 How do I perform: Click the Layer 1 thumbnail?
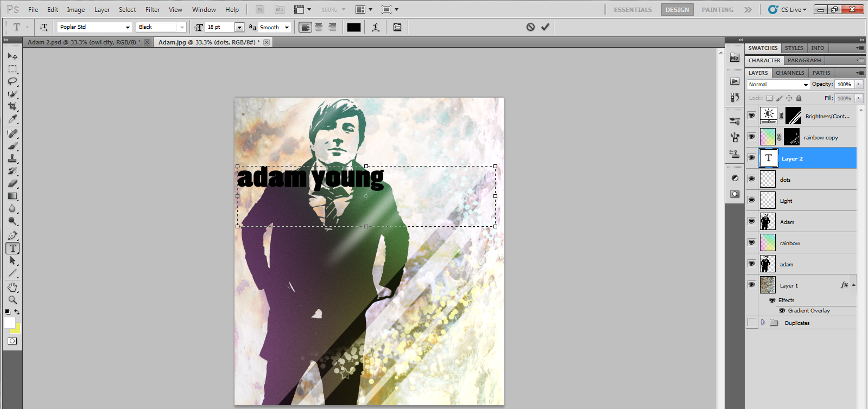(x=768, y=285)
